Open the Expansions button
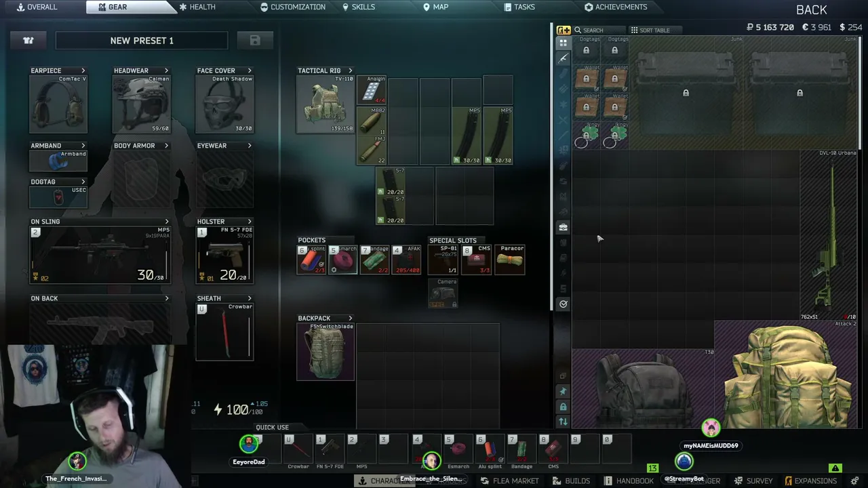 (x=811, y=481)
